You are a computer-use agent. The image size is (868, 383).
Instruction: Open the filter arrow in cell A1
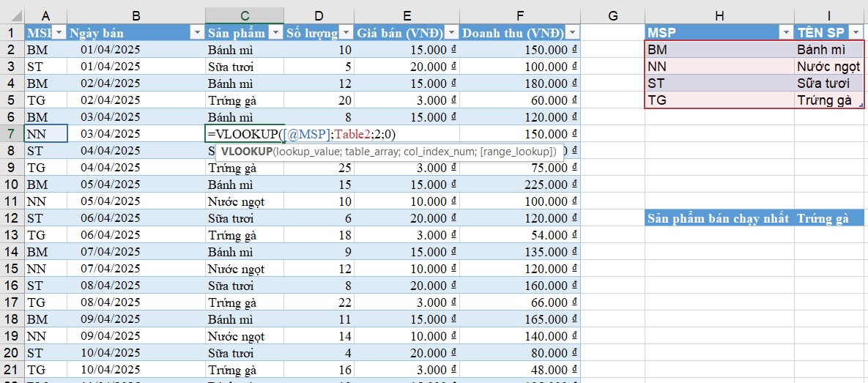click(x=59, y=33)
